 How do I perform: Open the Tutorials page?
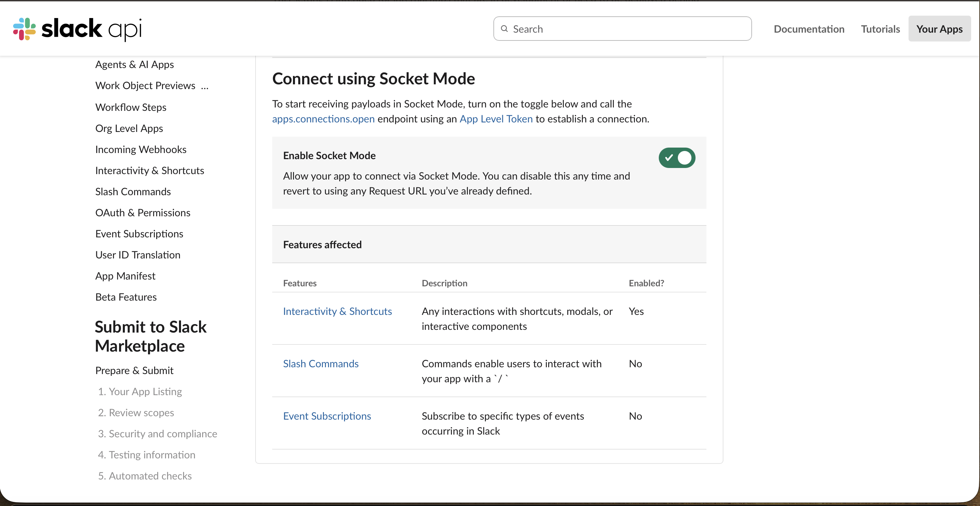click(880, 29)
